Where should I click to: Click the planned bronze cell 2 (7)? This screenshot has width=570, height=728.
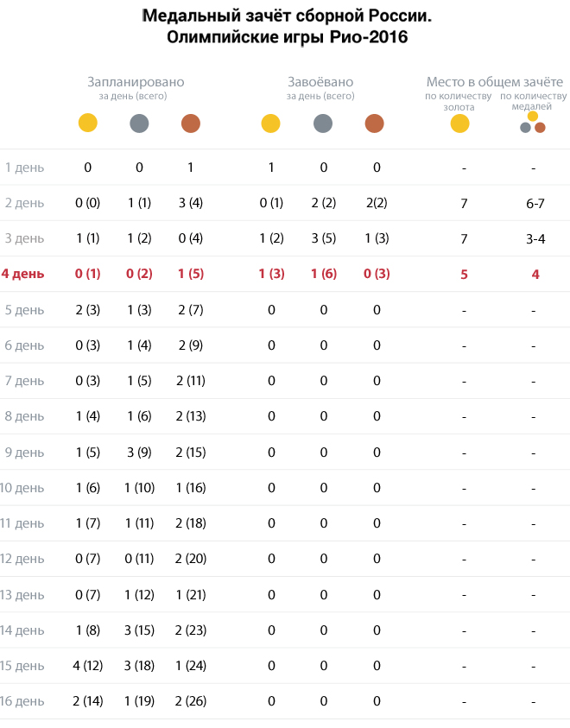pos(191,310)
